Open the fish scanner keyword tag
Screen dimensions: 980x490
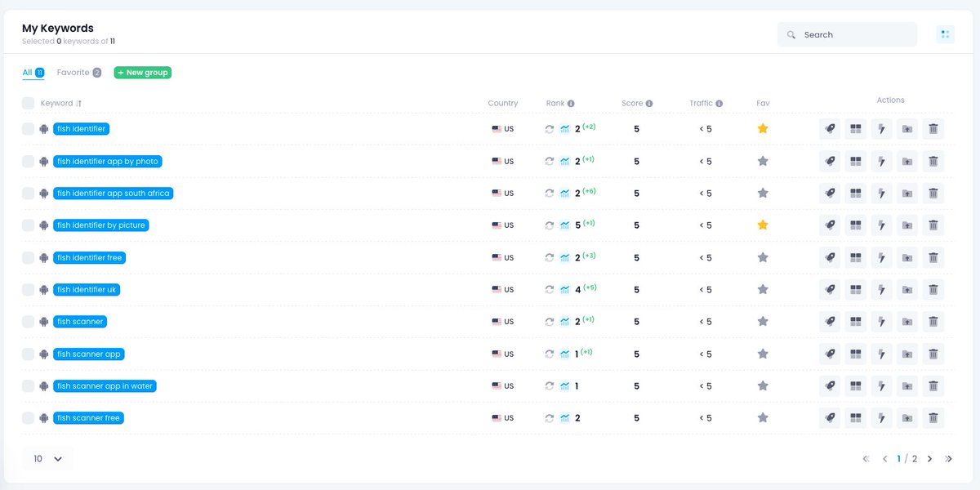80,322
